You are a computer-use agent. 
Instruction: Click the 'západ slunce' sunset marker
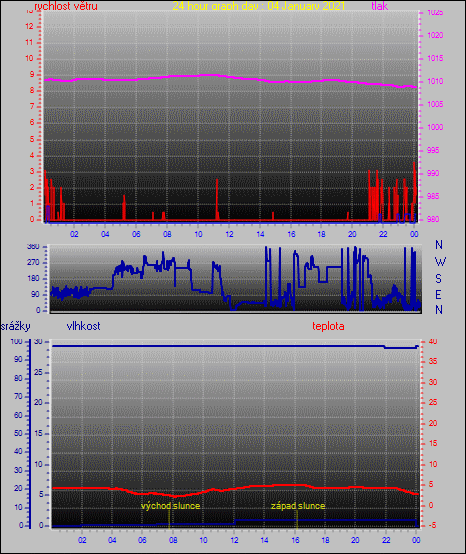(x=298, y=506)
